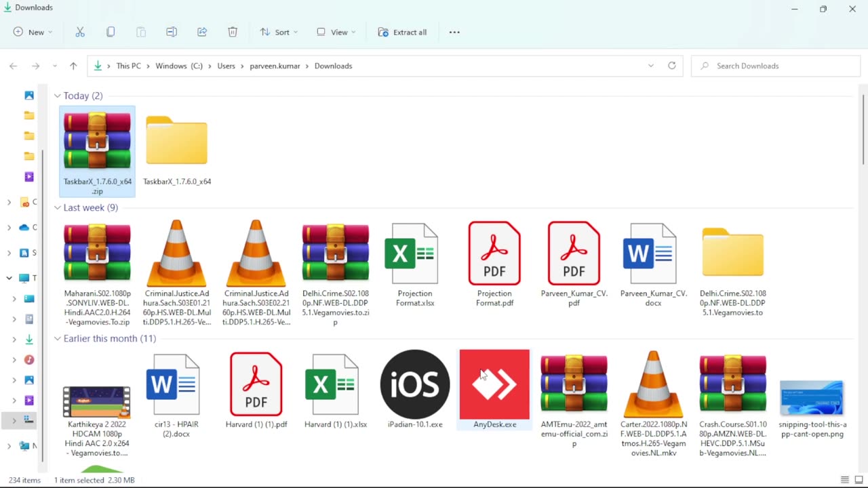The height and width of the screenshot is (488, 868).
Task: Select Criminal.Justice S03E02 VLC file
Action: click(x=256, y=253)
